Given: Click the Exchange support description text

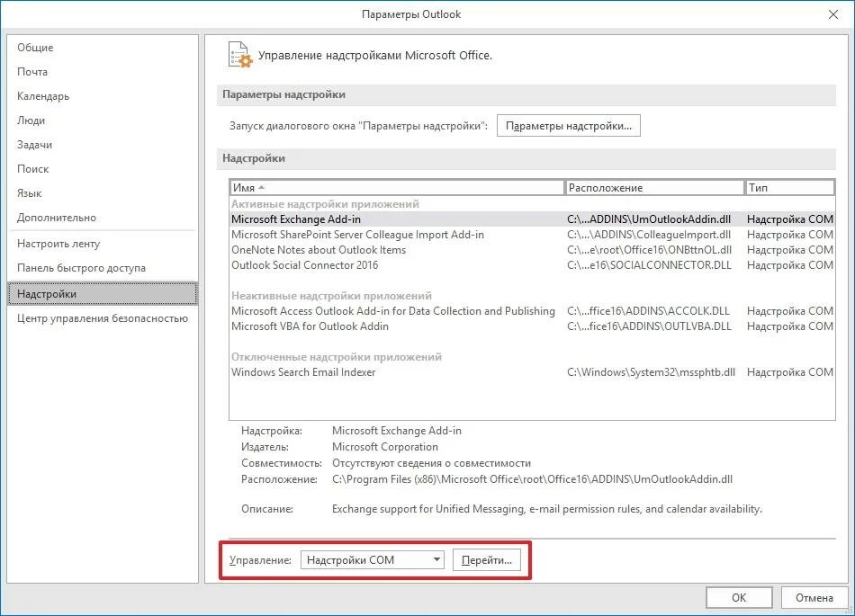Looking at the screenshot, I should (547, 509).
